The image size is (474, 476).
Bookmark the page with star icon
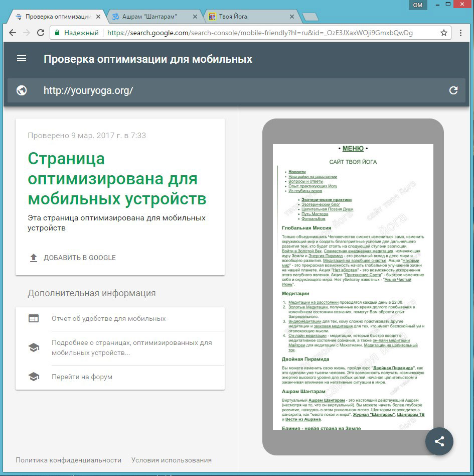[x=444, y=33]
